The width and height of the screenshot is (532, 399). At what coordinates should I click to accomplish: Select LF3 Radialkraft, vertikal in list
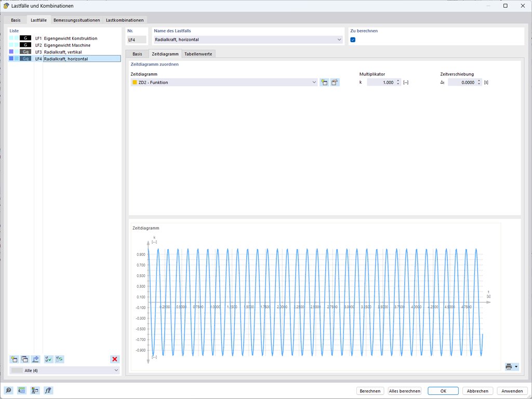pos(64,52)
